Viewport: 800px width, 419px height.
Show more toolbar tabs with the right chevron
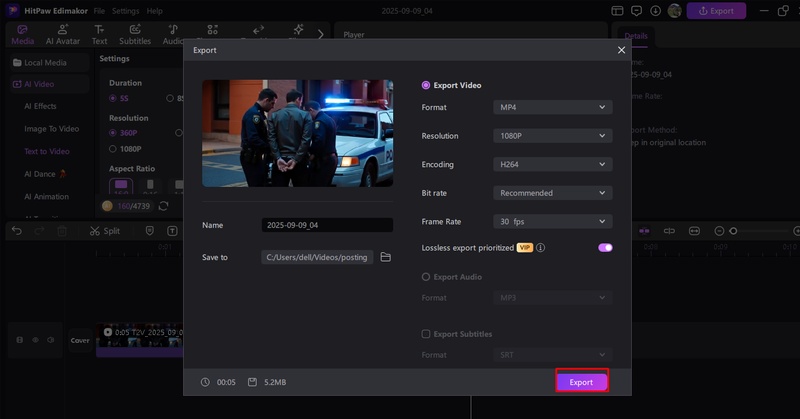point(320,35)
